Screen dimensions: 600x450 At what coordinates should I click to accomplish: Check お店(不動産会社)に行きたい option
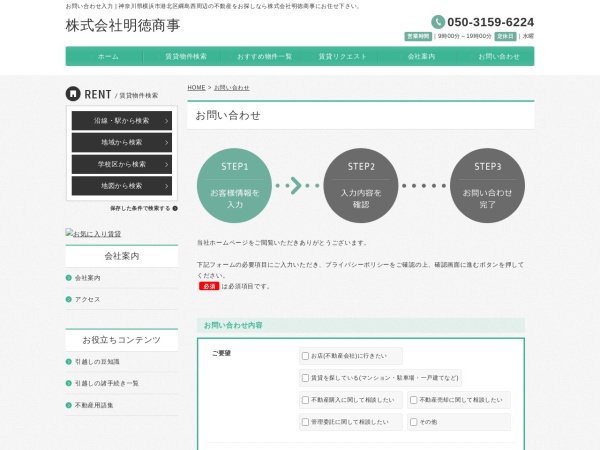305,356
